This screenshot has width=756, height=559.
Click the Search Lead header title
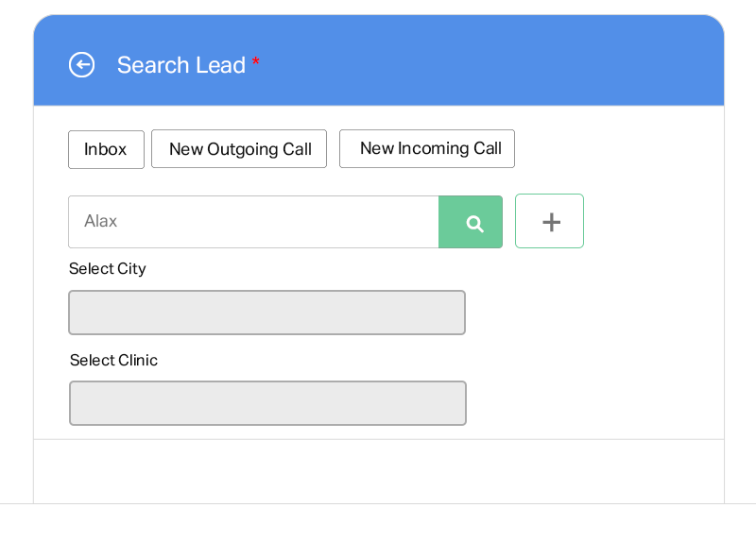pyautogui.click(x=181, y=65)
